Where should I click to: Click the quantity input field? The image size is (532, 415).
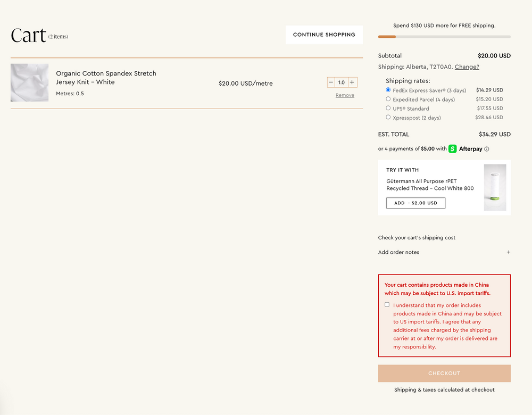coord(342,82)
